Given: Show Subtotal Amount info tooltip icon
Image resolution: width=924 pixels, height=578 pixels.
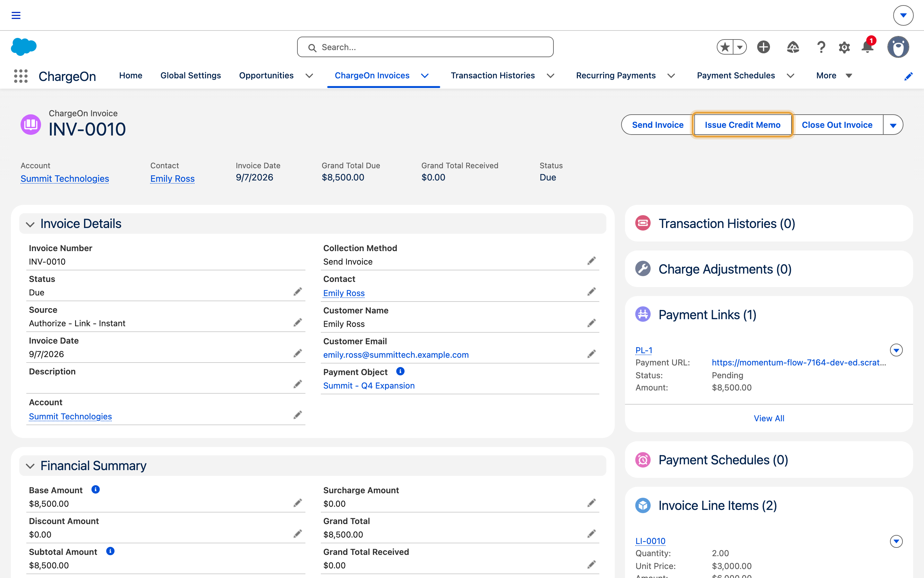Looking at the screenshot, I should (x=110, y=551).
